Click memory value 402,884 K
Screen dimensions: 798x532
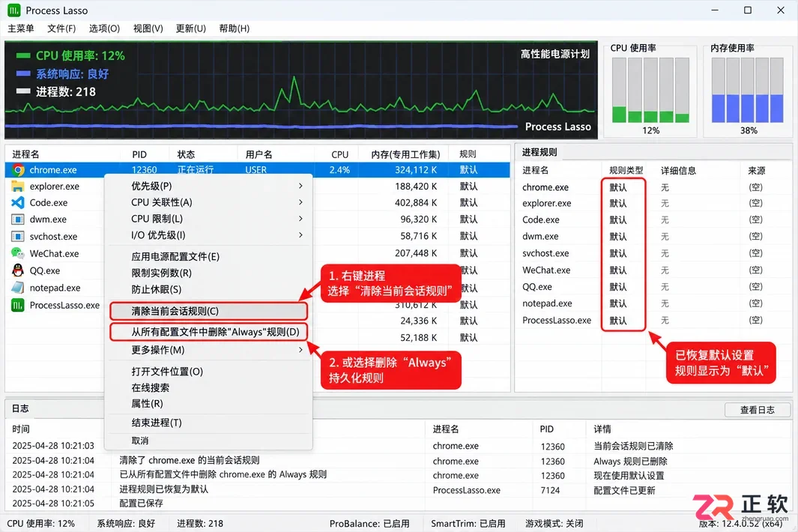point(416,202)
